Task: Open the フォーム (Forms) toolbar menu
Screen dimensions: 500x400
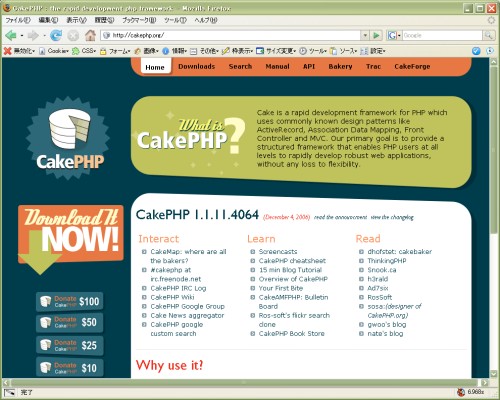Action: point(115,51)
